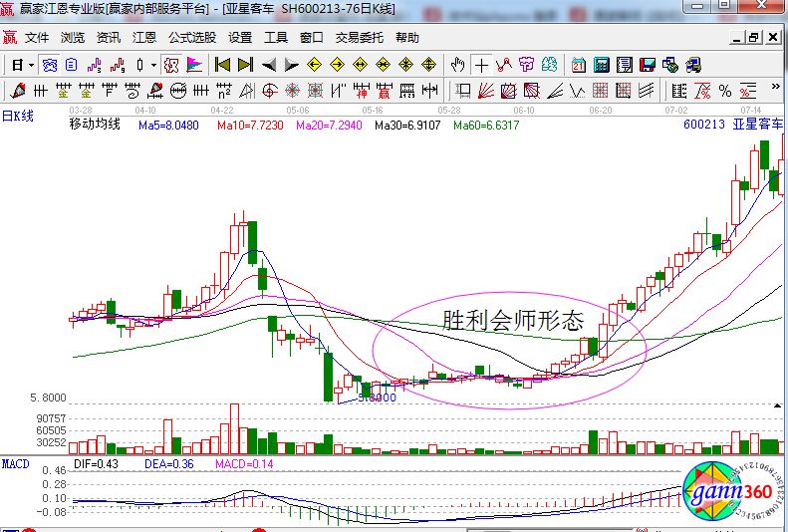Toggle the red framed pattern icon button
The height and width of the screenshot is (532, 788).
pos(170,65)
